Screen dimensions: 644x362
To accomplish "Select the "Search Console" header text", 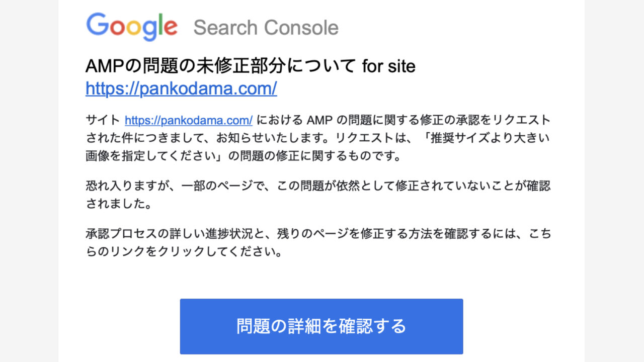I will click(x=266, y=27).
